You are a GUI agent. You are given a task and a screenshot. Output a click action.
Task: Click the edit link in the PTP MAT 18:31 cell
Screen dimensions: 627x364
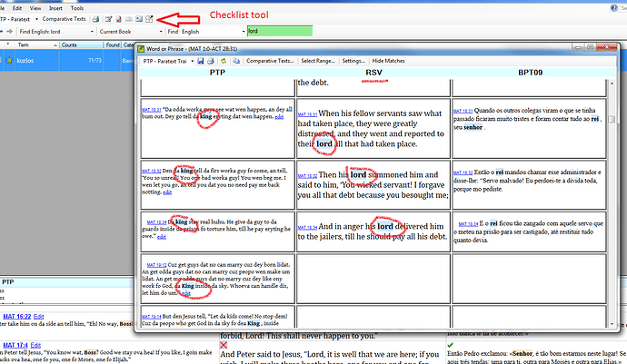[x=279, y=117]
